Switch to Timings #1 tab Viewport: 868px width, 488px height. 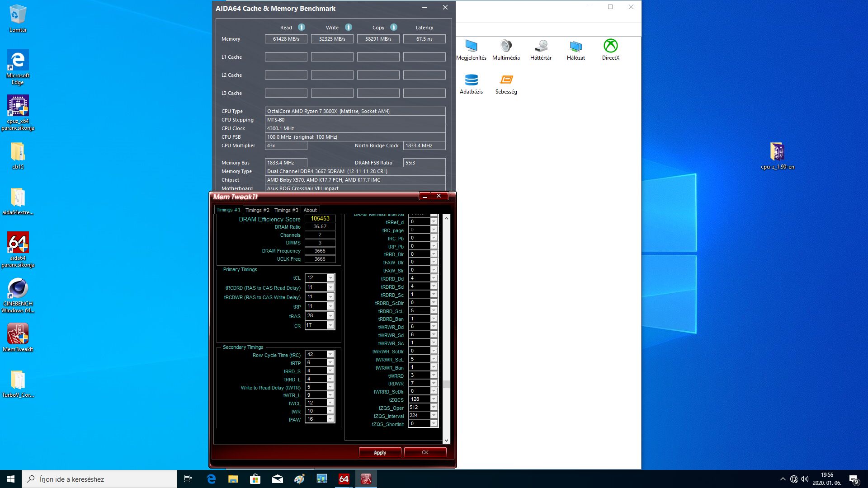coord(228,210)
